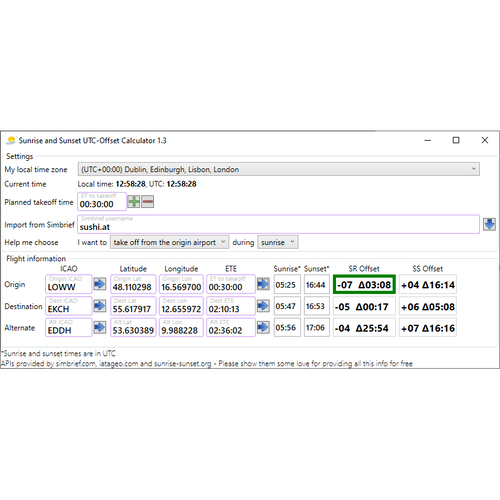The image size is (500, 500).
Task: Open the local time zone dropdown
Action: click(279, 169)
